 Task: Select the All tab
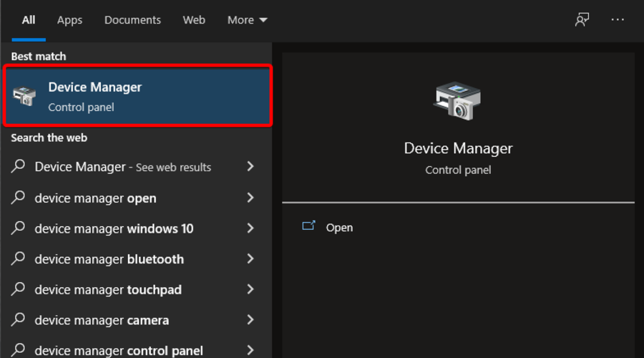click(x=29, y=20)
